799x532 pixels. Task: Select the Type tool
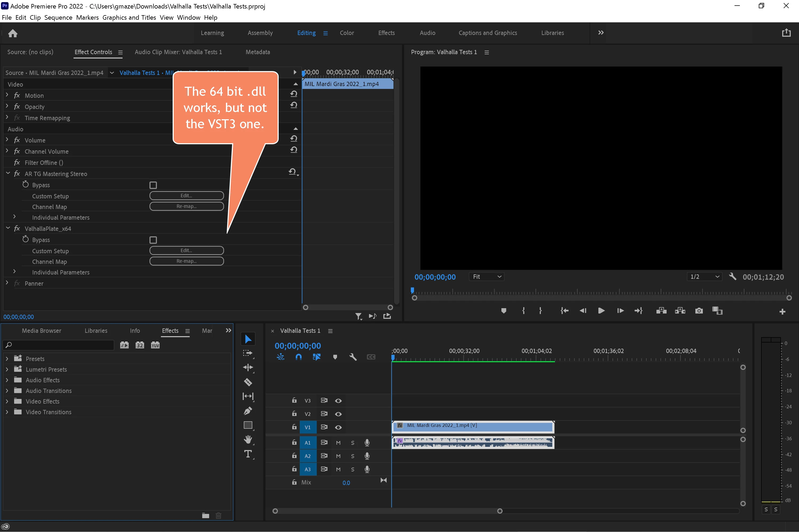pyautogui.click(x=248, y=454)
